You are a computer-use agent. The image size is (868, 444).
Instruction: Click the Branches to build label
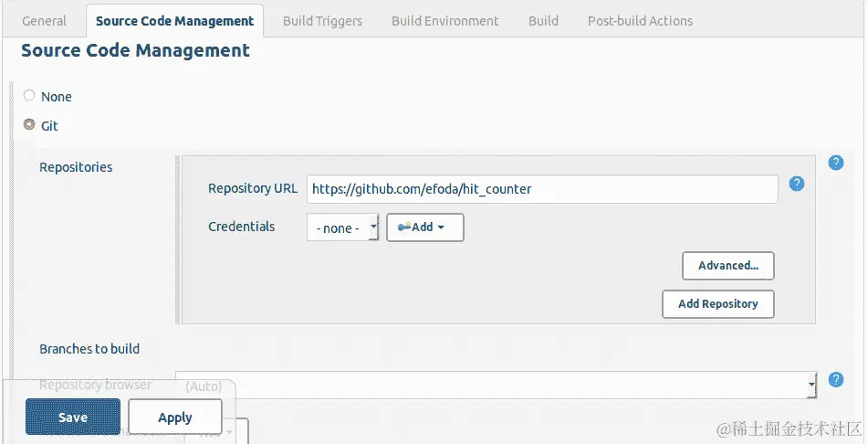tap(89, 349)
